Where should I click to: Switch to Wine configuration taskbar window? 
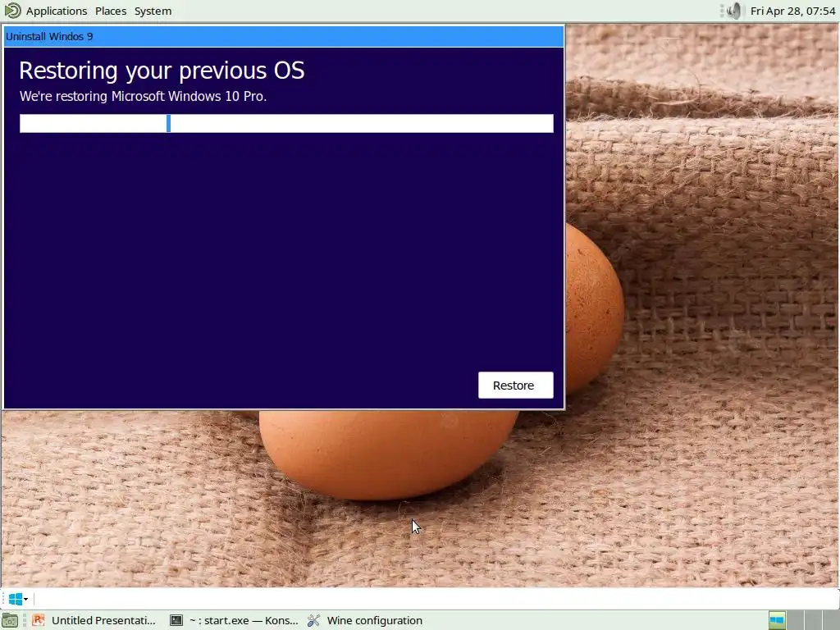(x=365, y=620)
